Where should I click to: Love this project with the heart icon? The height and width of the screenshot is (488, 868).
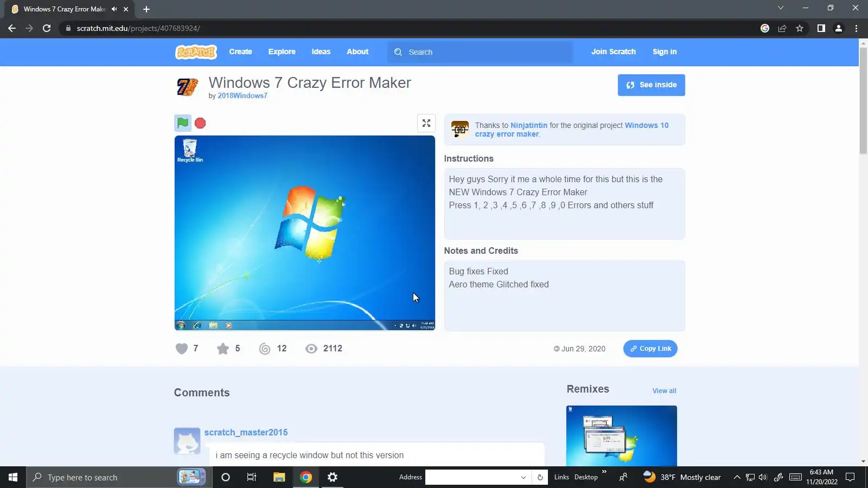[182, 349]
